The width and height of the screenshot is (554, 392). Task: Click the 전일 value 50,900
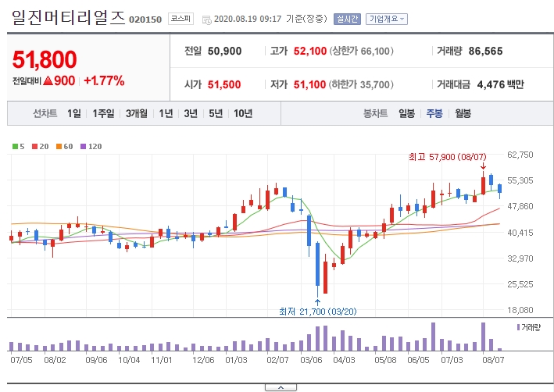click(224, 52)
